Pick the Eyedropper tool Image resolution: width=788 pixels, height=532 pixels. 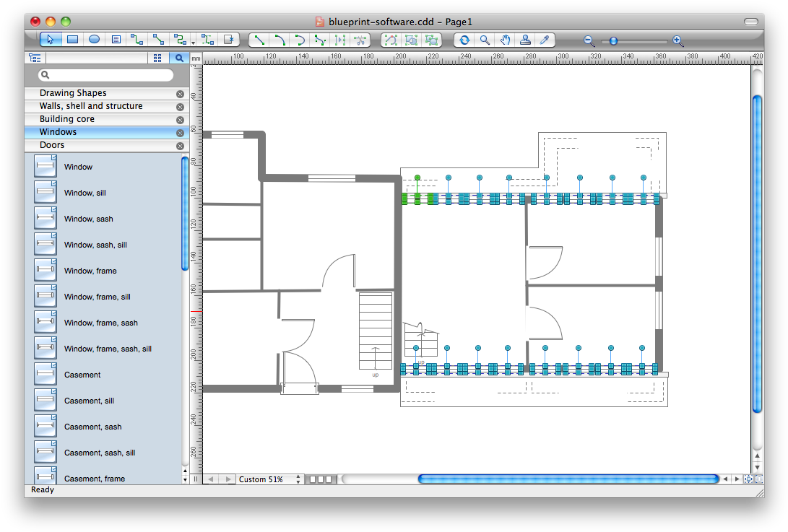545,40
